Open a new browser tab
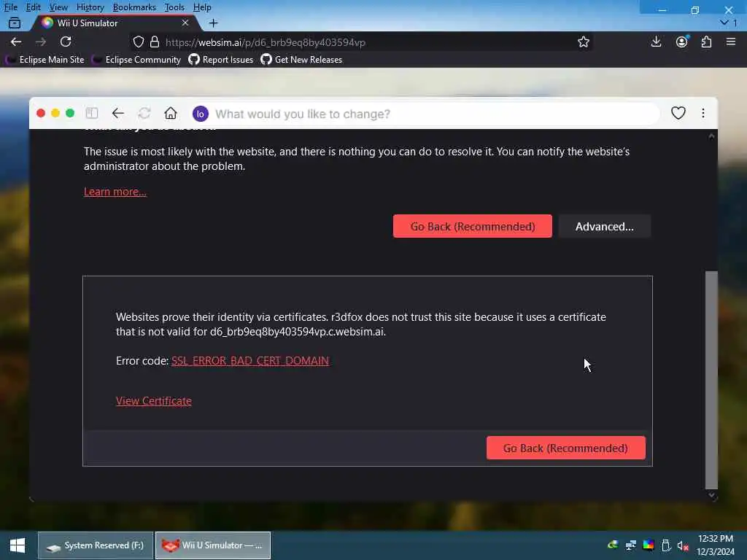Screen dimensions: 747x560 (x=214, y=23)
